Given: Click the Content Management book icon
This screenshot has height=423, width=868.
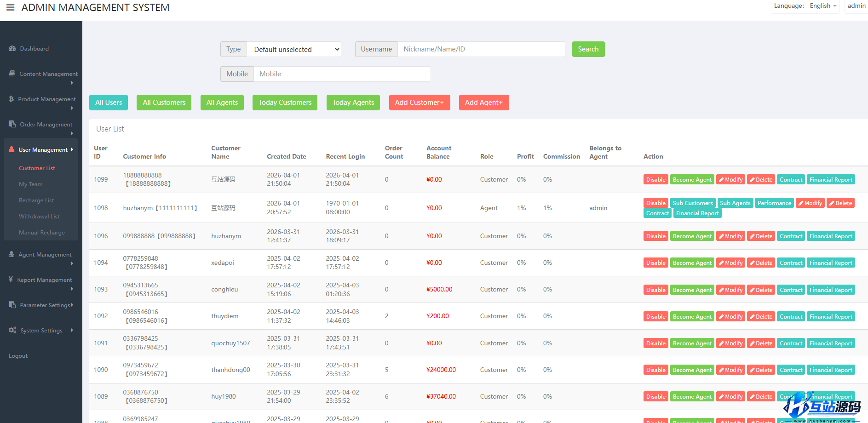Looking at the screenshot, I should (x=12, y=74).
